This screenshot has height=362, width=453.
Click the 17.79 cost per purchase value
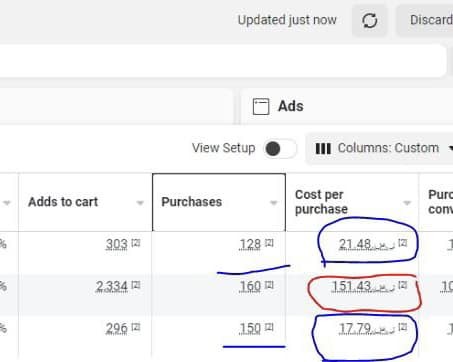pos(367,329)
